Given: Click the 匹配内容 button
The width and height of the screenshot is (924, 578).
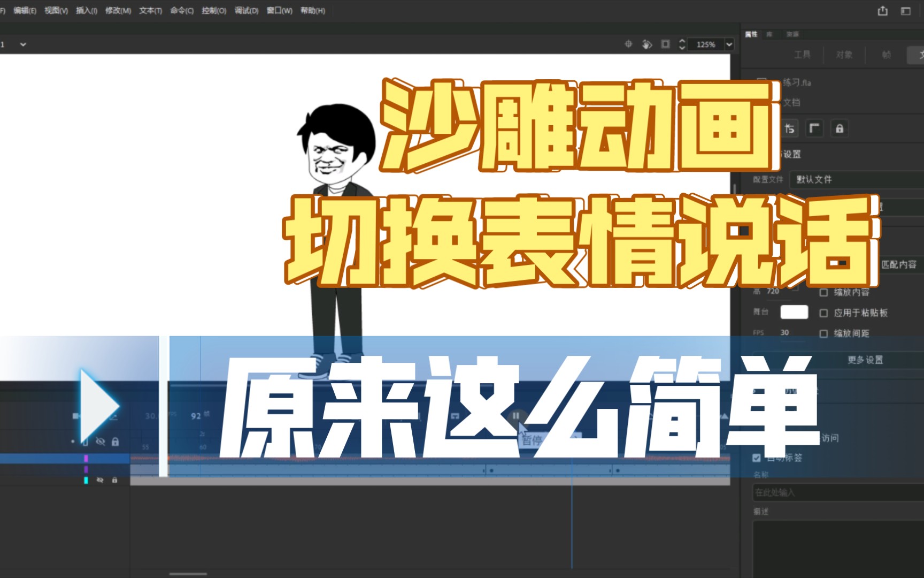Looking at the screenshot, I should click(x=899, y=264).
